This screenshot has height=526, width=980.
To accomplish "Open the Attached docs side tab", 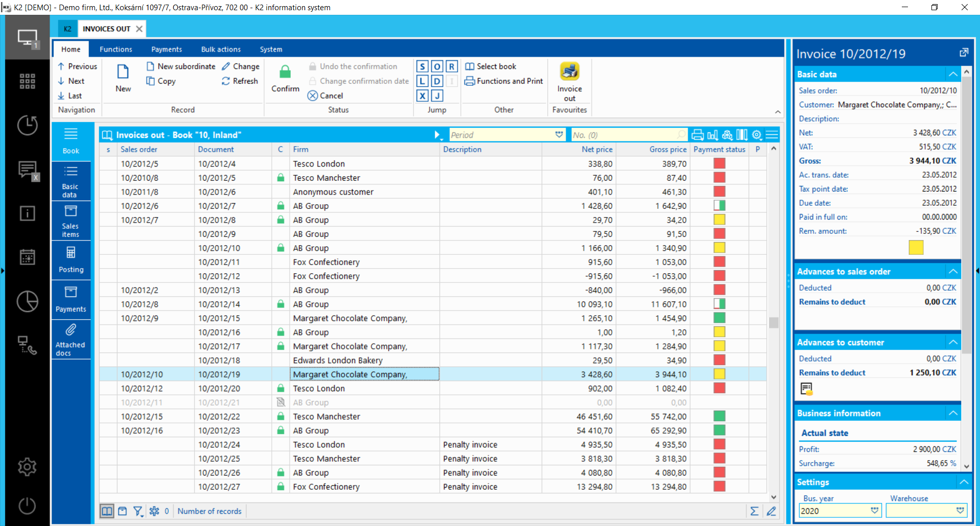I will pyautogui.click(x=71, y=340).
